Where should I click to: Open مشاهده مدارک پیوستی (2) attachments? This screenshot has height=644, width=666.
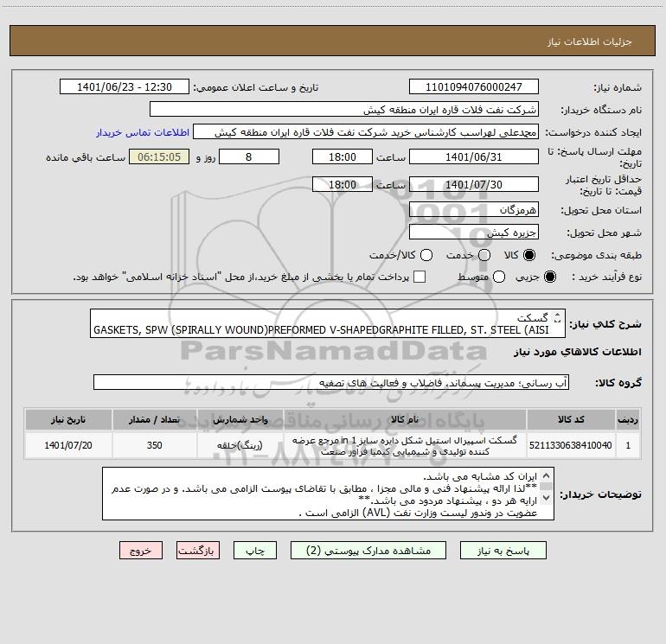[x=368, y=551]
